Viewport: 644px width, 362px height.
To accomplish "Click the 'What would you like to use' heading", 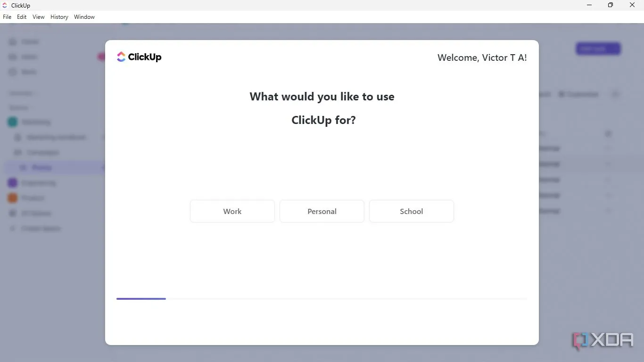I will point(322,97).
